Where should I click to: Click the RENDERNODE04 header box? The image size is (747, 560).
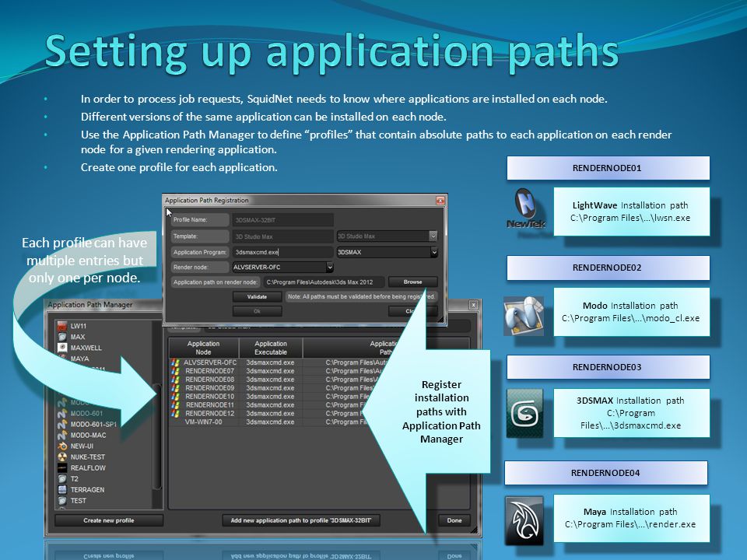click(x=606, y=473)
